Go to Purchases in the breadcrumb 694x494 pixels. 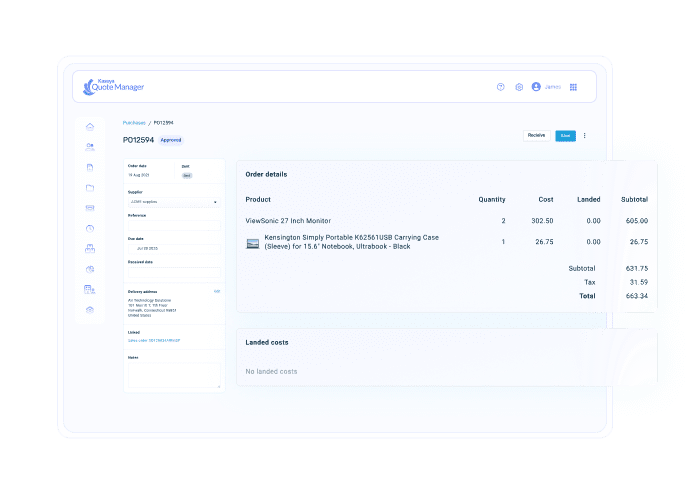[135, 122]
